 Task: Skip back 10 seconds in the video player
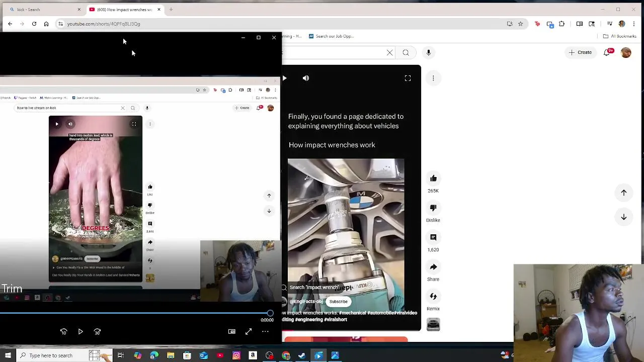coord(63,332)
